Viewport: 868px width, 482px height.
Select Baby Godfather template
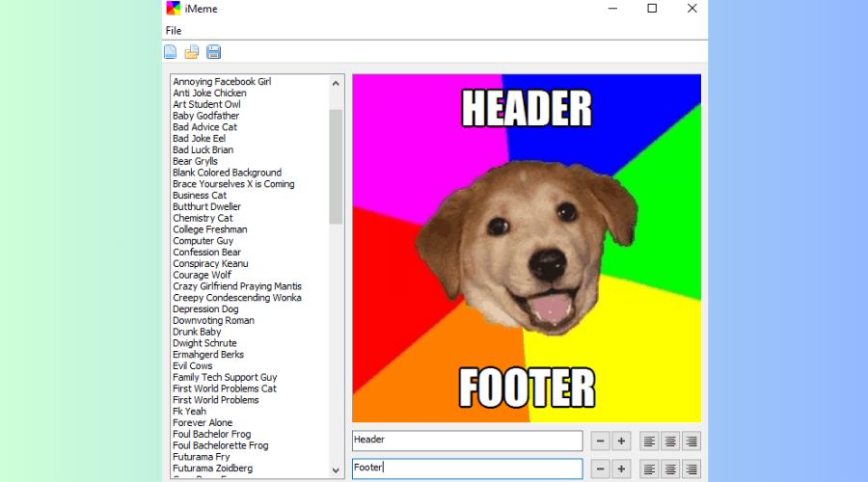pos(206,116)
